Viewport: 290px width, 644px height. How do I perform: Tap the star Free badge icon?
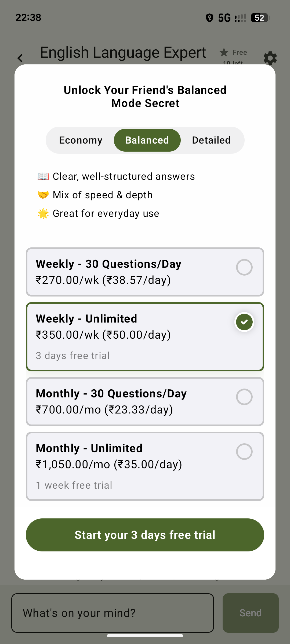[224, 52]
